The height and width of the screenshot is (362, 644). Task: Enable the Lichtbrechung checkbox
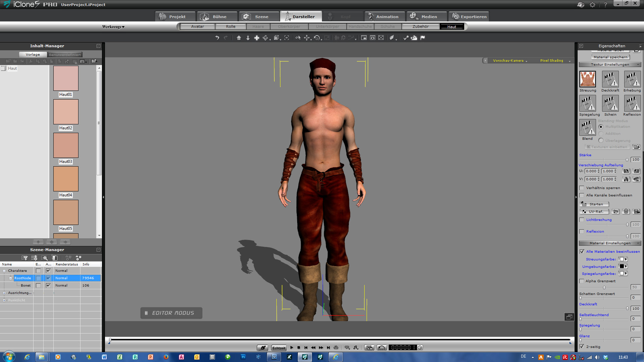click(x=582, y=220)
